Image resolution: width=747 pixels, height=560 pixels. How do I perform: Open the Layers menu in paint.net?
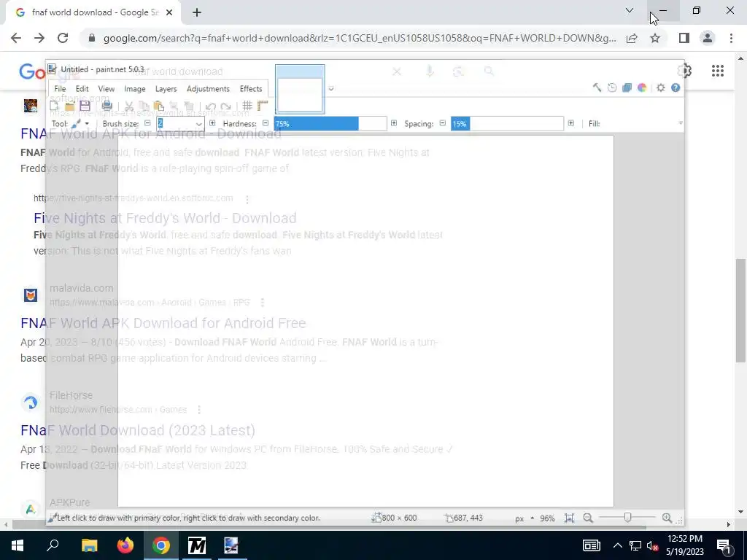pyautogui.click(x=166, y=89)
